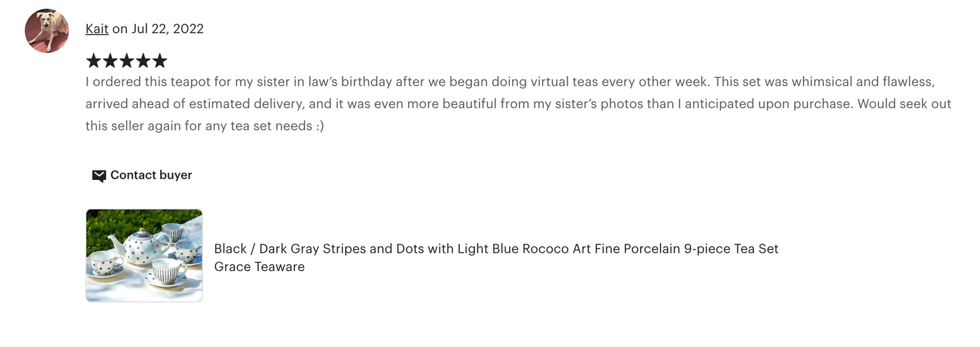Click the fourth rating star

pos(142,62)
